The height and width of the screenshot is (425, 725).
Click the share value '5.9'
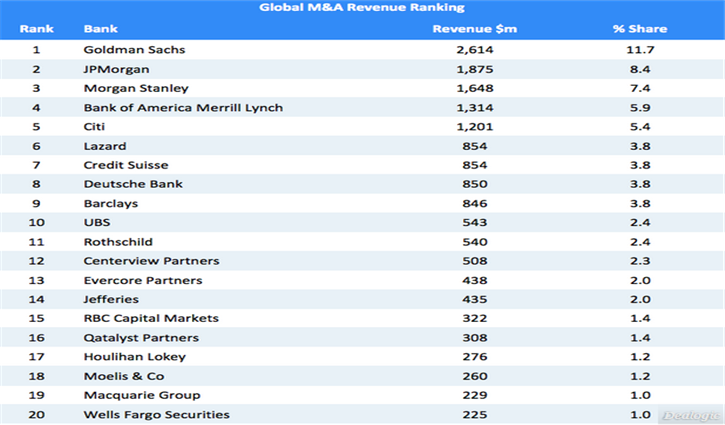point(640,108)
